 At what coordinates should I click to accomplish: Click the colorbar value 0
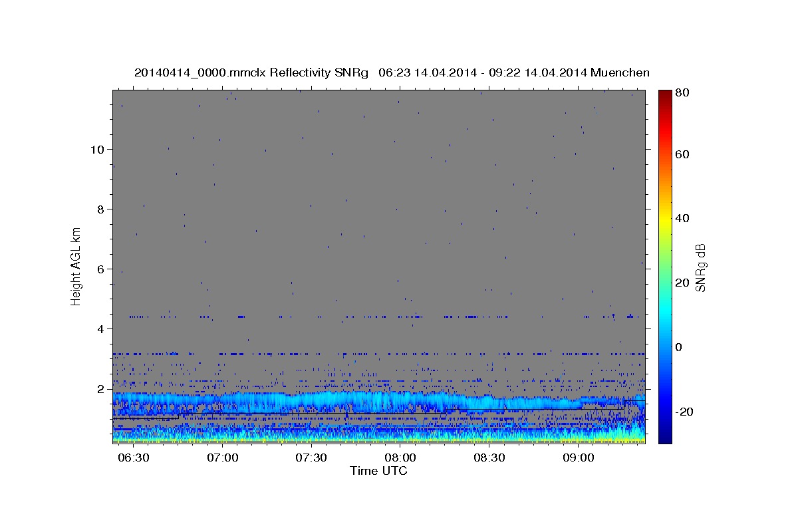click(679, 347)
